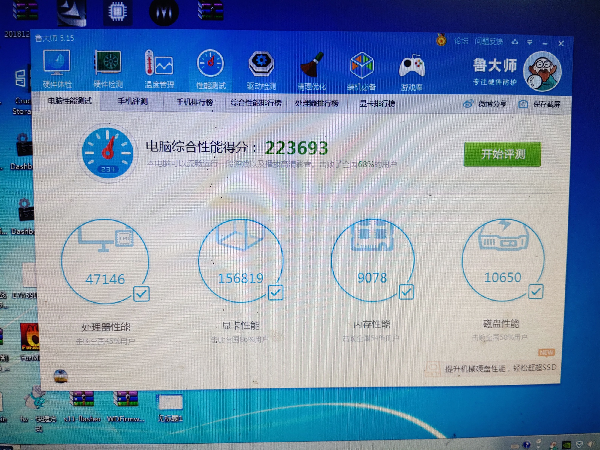Click the 内存性能 label
This screenshot has width=600, height=450.
(x=371, y=324)
